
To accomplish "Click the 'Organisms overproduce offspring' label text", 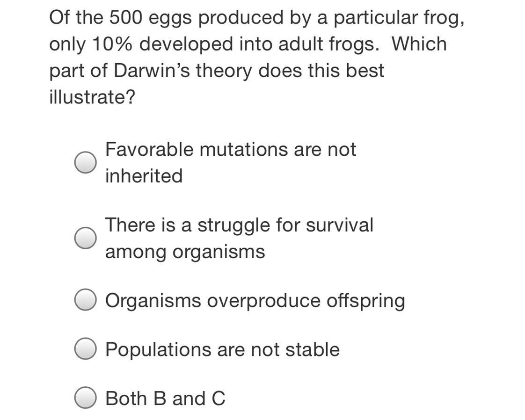I will click(x=255, y=301).
